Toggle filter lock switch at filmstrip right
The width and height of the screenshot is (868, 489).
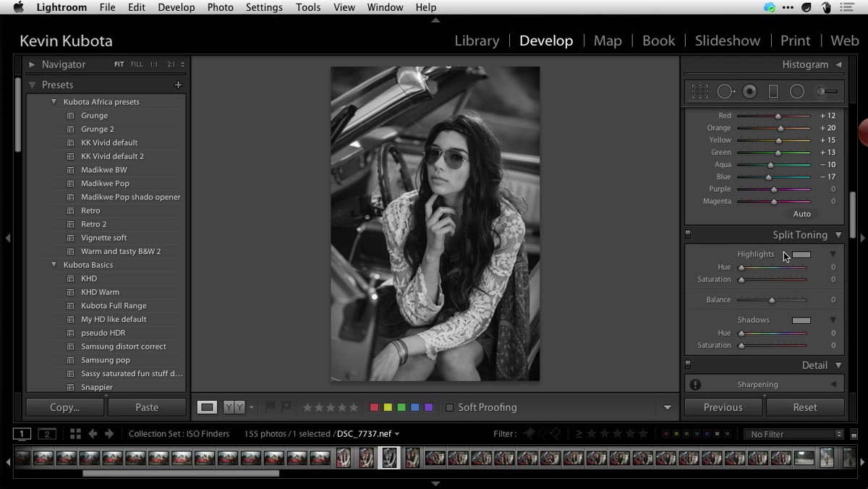[x=854, y=434]
